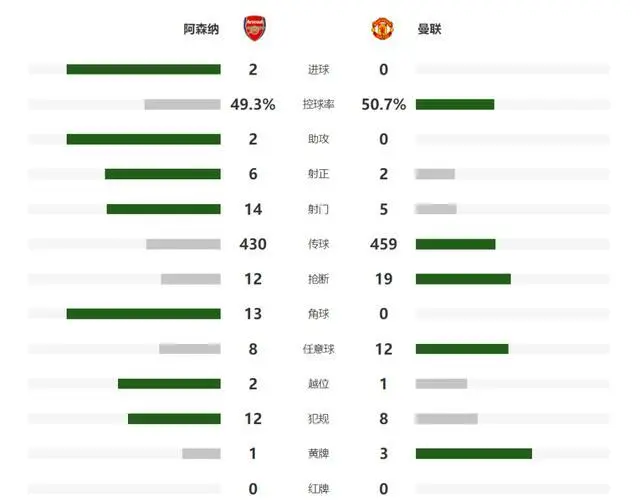Click Manchester United's green 抢断 bar
This screenshot has height=502, width=640.
pos(463,279)
